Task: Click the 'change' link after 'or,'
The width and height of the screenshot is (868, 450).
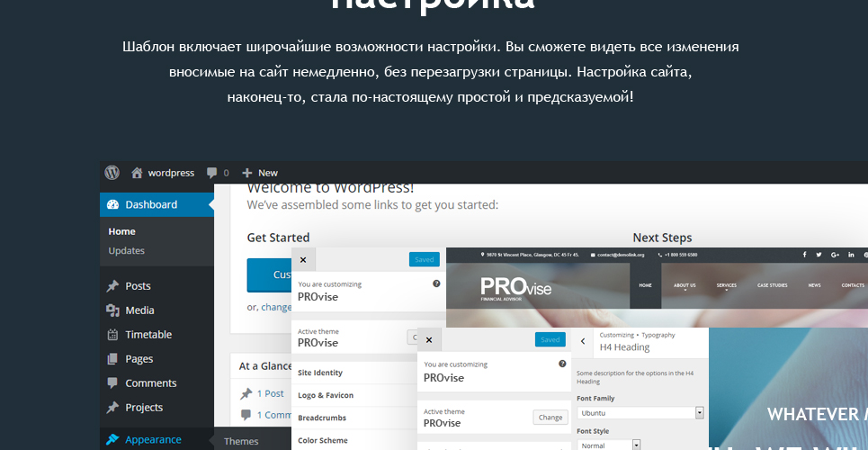Action: 276,307
